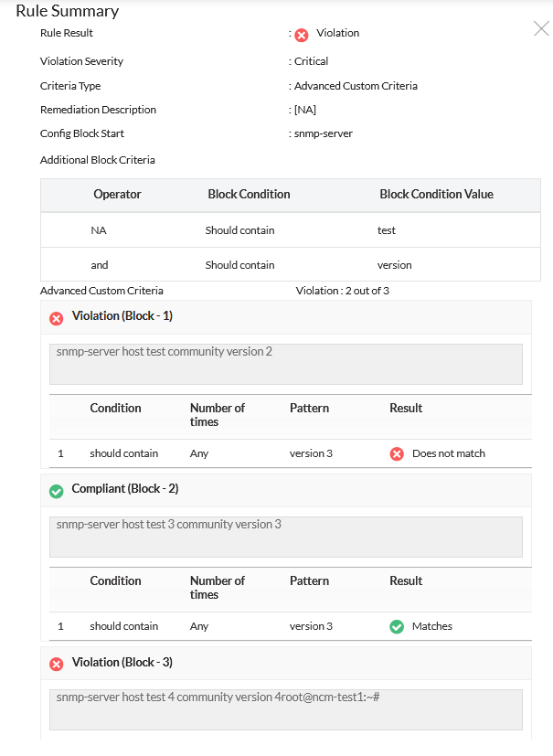
Task: Close the Rule Summary panel
Action: 541,28
